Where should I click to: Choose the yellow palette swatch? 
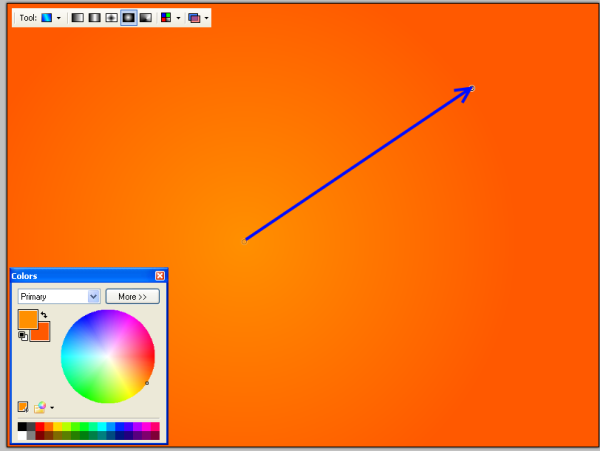(x=57, y=427)
